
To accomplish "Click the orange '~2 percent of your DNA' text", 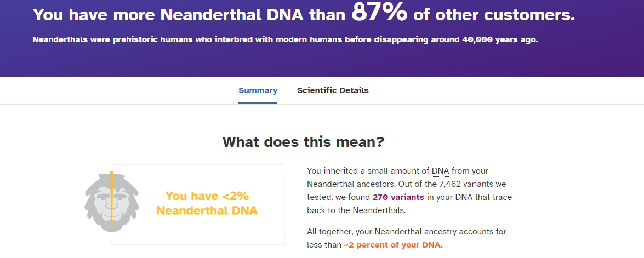I will pyautogui.click(x=393, y=245).
